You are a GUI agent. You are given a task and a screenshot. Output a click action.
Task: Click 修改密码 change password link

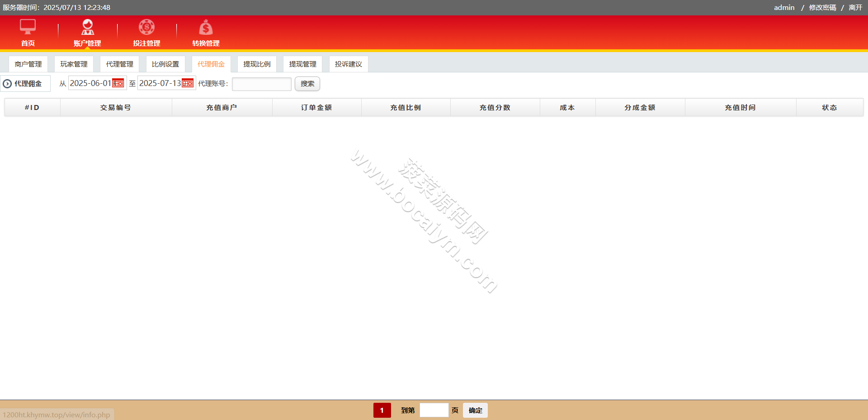tap(822, 8)
